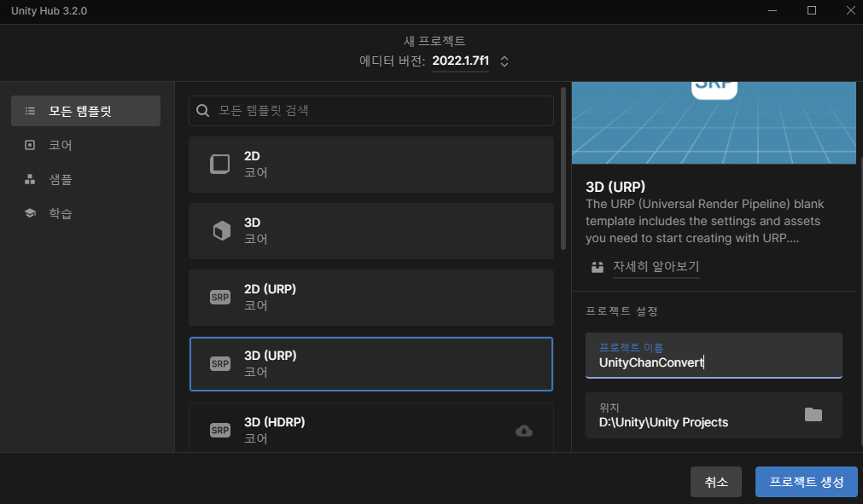Image resolution: width=863 pixels, height=504 pixels.
Task: Minimize the Unity Hub window
Action: (x=773, y=11)
